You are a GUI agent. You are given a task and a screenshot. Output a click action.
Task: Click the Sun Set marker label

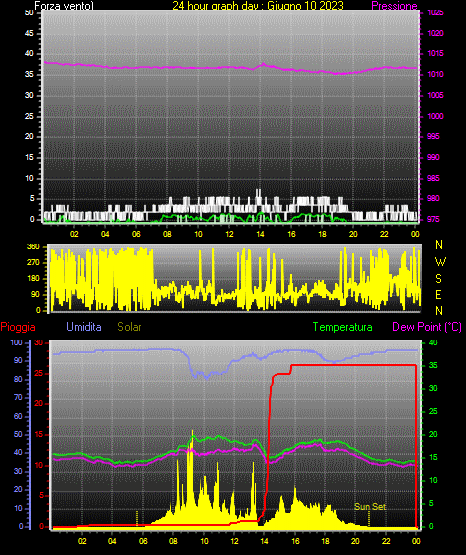tap(370, 507)
